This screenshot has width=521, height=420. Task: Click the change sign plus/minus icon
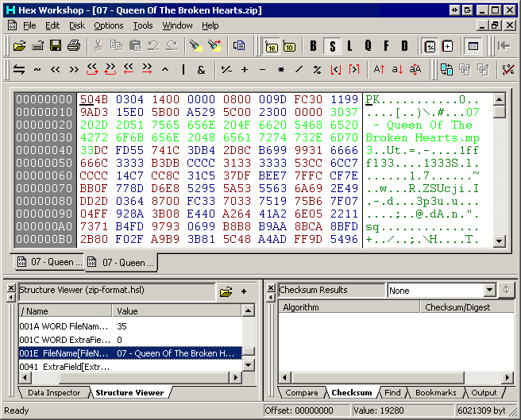point(226,69)
